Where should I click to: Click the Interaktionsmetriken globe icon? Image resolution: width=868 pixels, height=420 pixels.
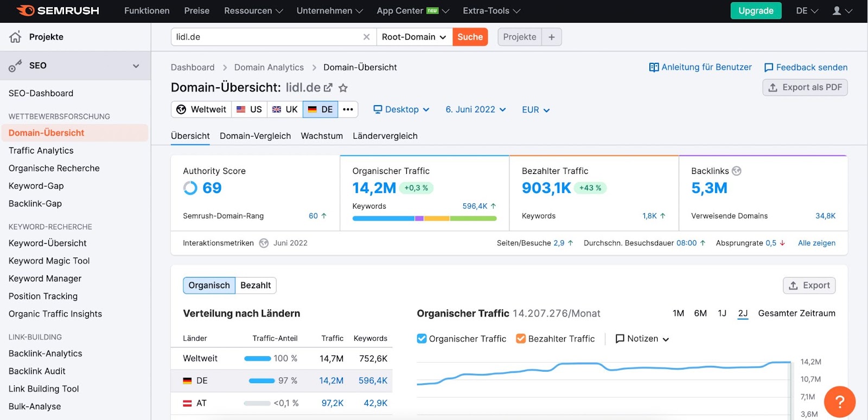(x=264, y=243)
